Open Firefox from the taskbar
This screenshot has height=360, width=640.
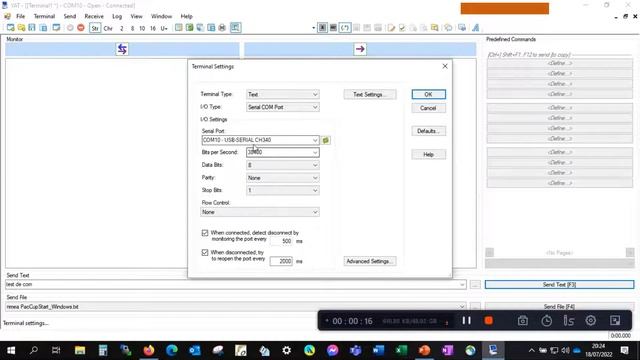[149, 350]
